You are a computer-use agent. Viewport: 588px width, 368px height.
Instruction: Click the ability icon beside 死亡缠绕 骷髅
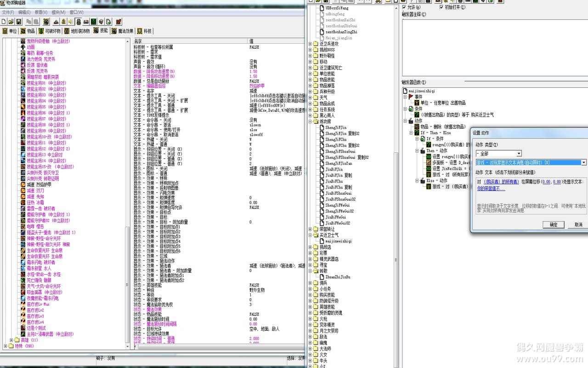(23, 280)
